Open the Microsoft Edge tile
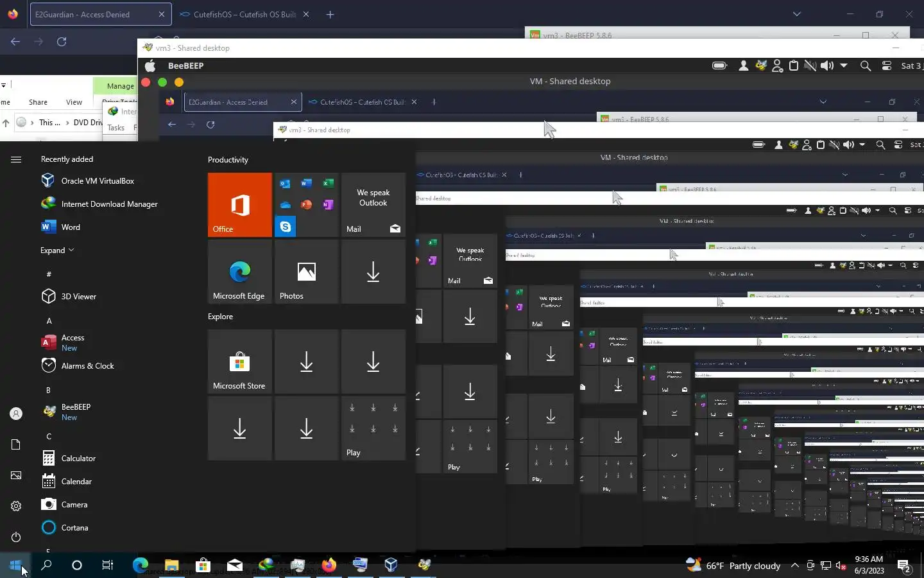924x578 pixels. pos(240,272)
